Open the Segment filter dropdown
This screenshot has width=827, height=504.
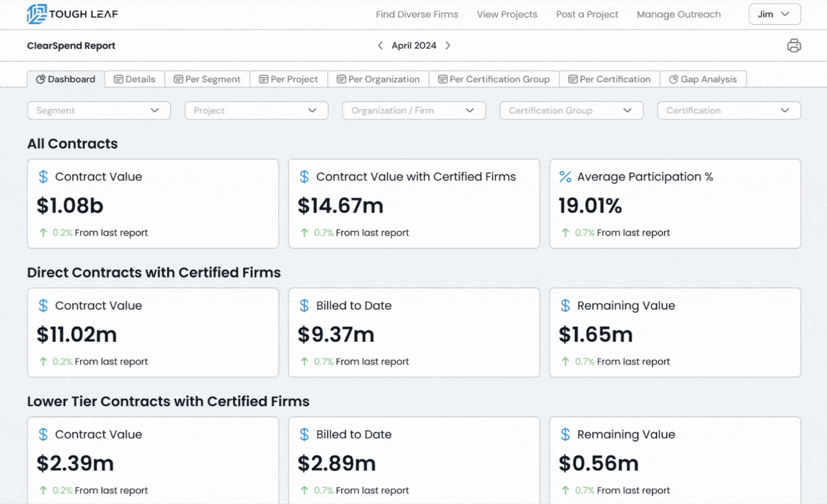(x=98, y=110)
